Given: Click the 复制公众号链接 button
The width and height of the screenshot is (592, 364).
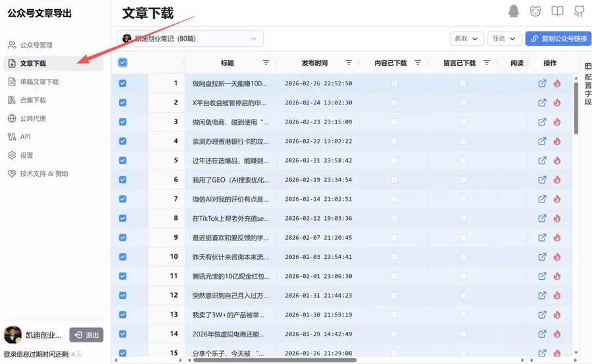Looking at the screenshot, I should 558,39.
